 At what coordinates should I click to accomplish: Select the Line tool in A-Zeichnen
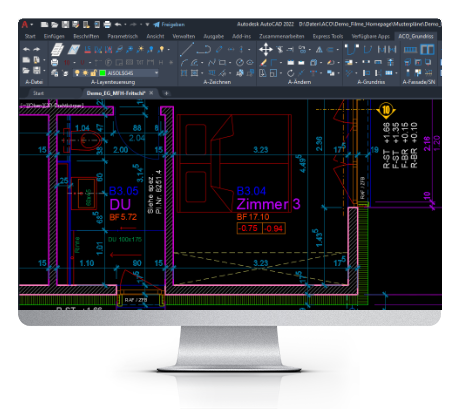coord(187,49)
